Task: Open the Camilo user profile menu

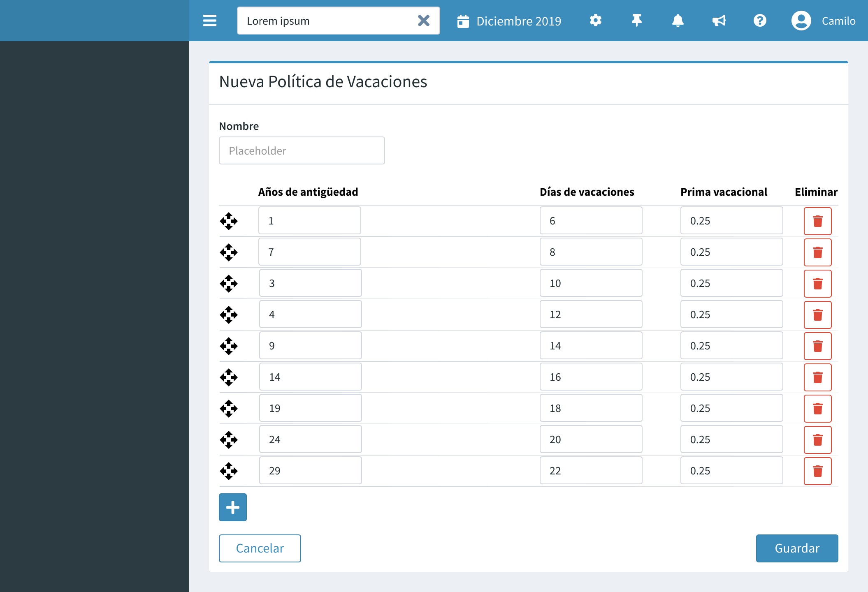Action: pyautogui.click(x=823, y=21)
